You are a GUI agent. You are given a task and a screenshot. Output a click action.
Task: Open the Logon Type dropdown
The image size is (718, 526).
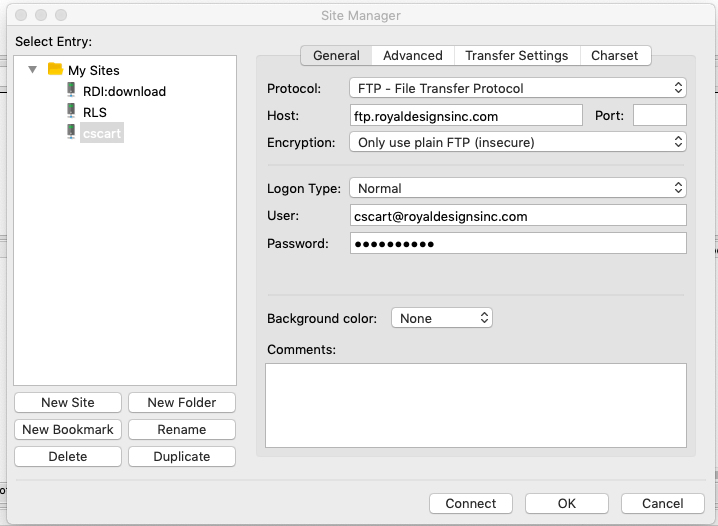point(518,188)
